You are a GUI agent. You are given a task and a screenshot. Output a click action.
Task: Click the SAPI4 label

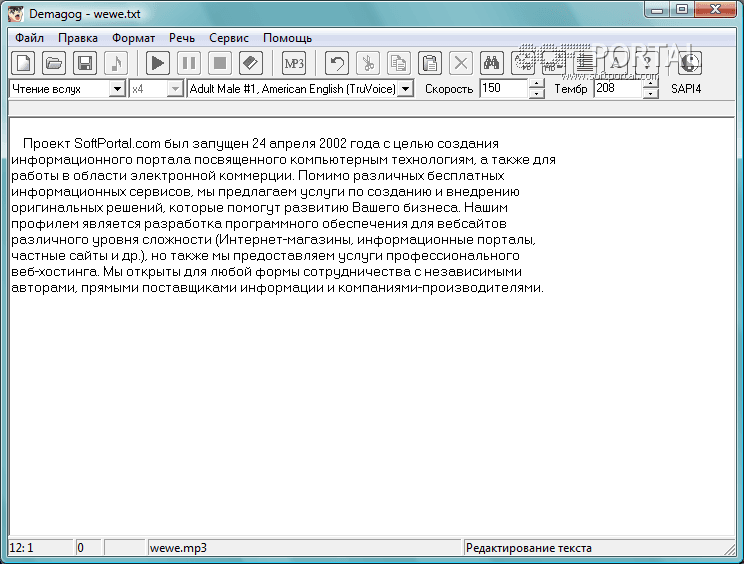[x=686, y=89]
